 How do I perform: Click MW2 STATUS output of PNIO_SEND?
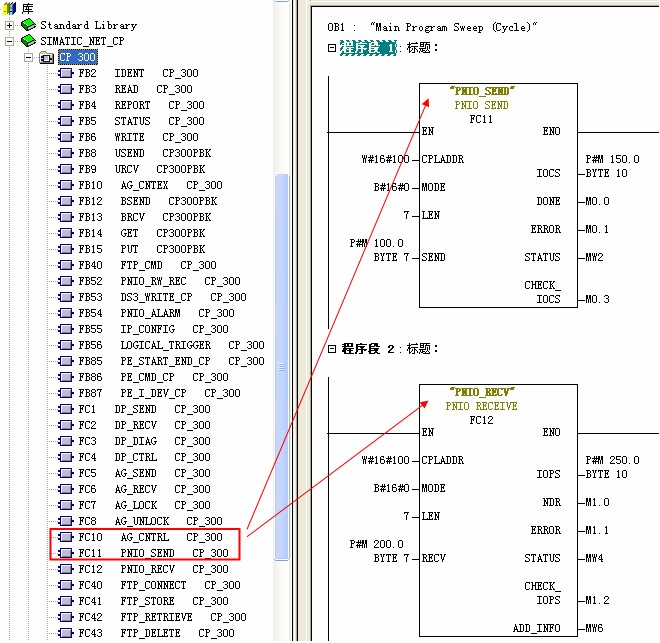pyautogui.click(x=594, y=257)
